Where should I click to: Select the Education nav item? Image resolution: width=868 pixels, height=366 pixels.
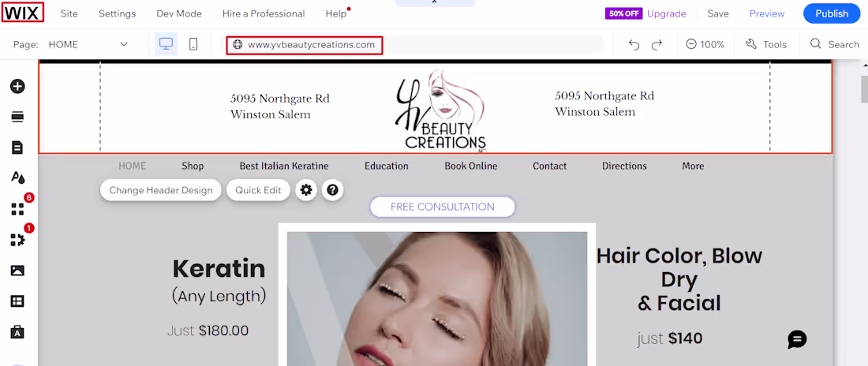pyautogui.click(x=387, y=166)
